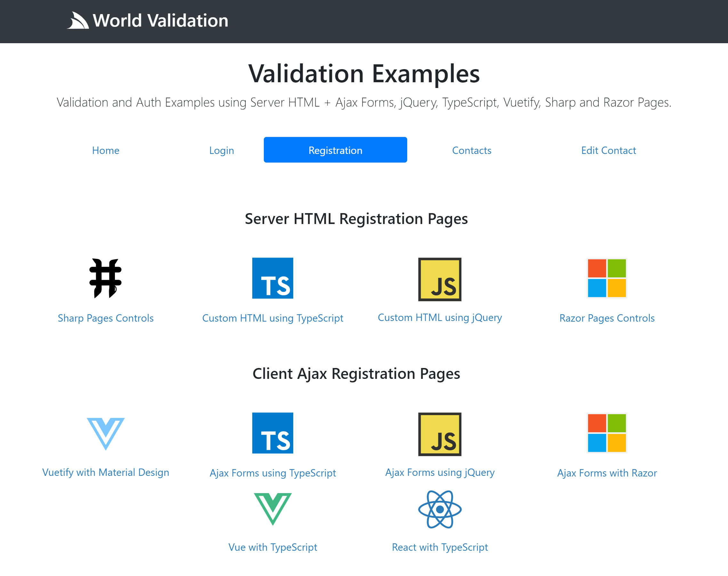This screenshot has width=728, height=576.
Task: Open the Sharp Pages Controls link
Action: point(106,318)
